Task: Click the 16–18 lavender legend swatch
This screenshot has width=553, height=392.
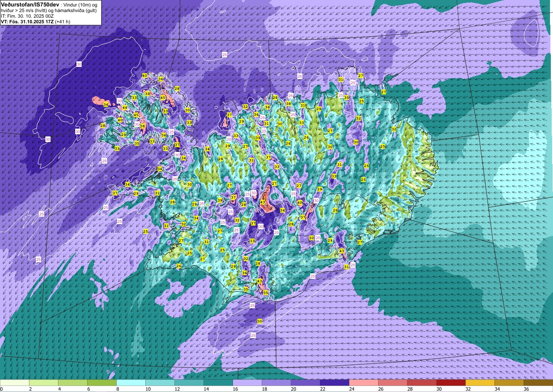Action: (x=247, y=383)
